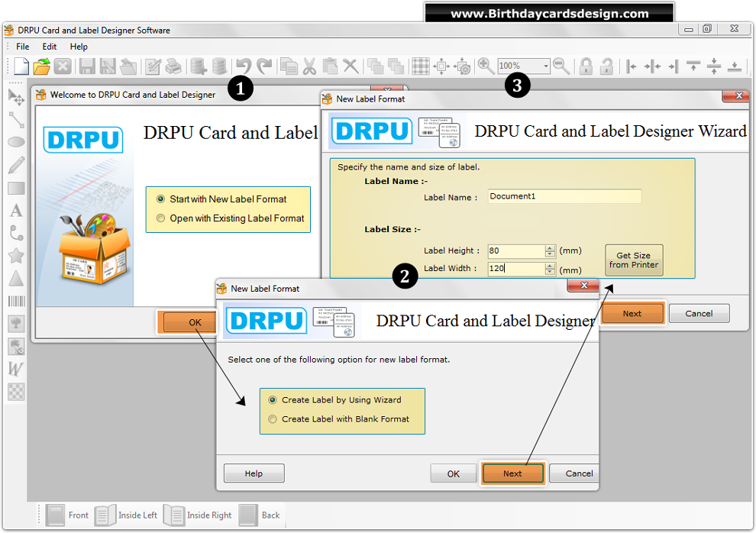Select the Triangle shape tool
The image size is (756, 533).
[x=16, y=279]
